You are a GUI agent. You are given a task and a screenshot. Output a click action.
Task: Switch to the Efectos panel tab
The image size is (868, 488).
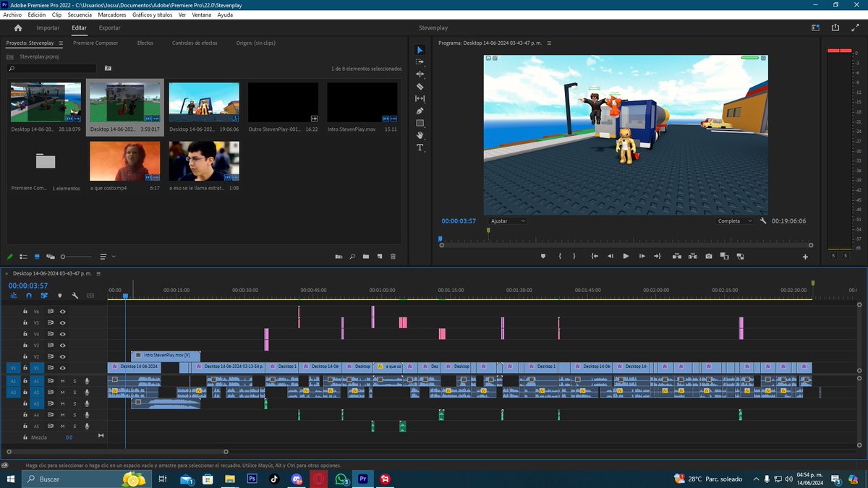(145, 43)
